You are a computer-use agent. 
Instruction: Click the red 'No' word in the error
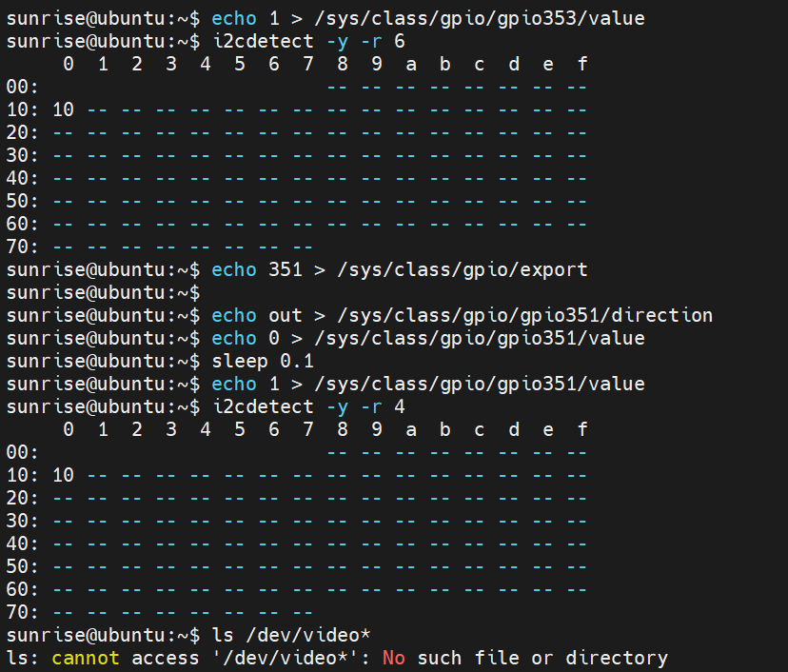point(393,658)
